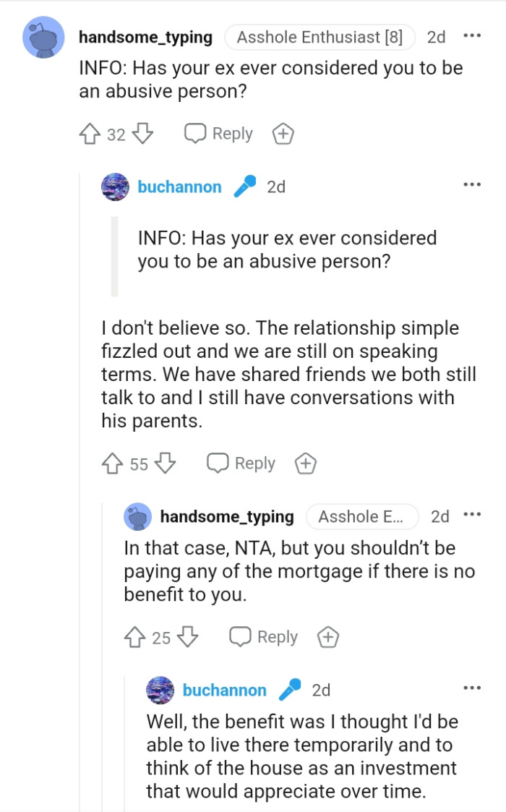The image size is (506, 812).
Task: Click the award icon on the NTA comment
Action: pos(327,637)
